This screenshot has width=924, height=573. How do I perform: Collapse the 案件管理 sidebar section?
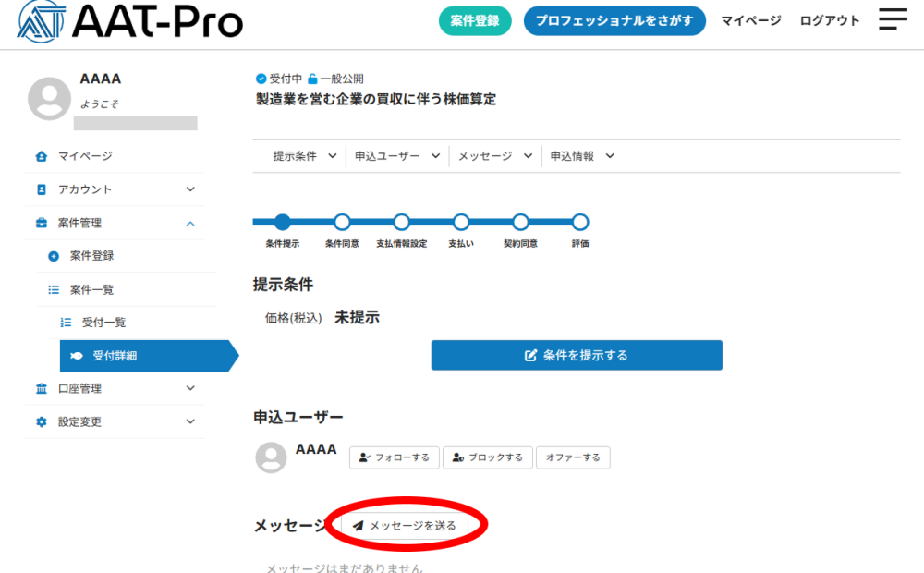pos(190,224)
